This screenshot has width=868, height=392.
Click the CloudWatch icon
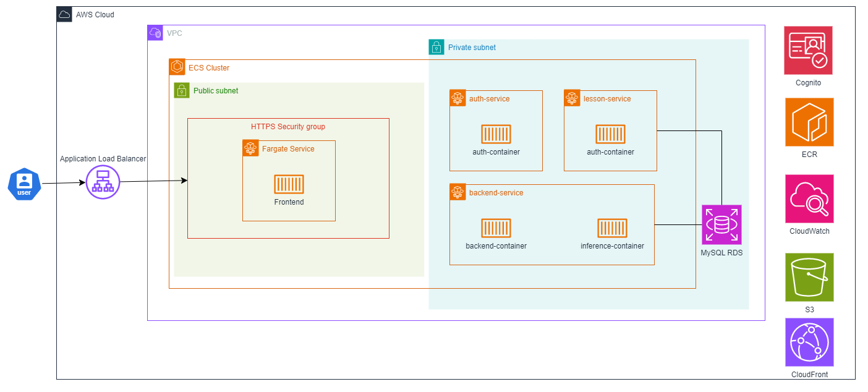(809, 199)
